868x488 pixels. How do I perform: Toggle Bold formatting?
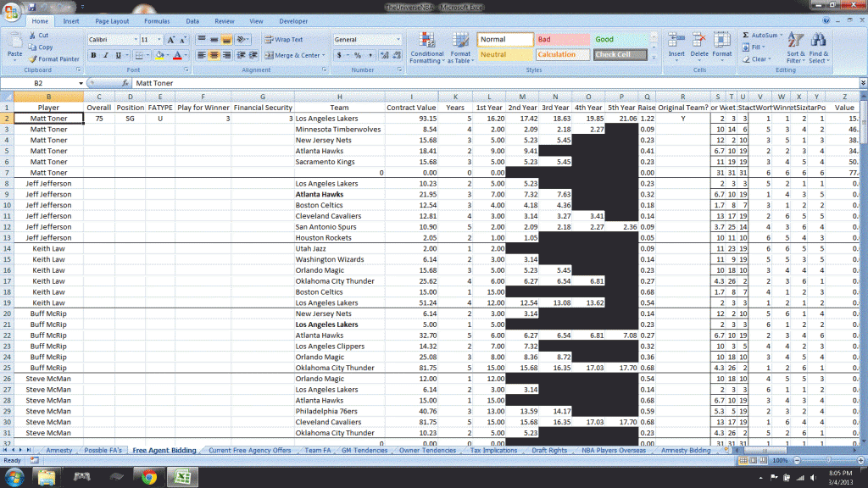(93, 55)
